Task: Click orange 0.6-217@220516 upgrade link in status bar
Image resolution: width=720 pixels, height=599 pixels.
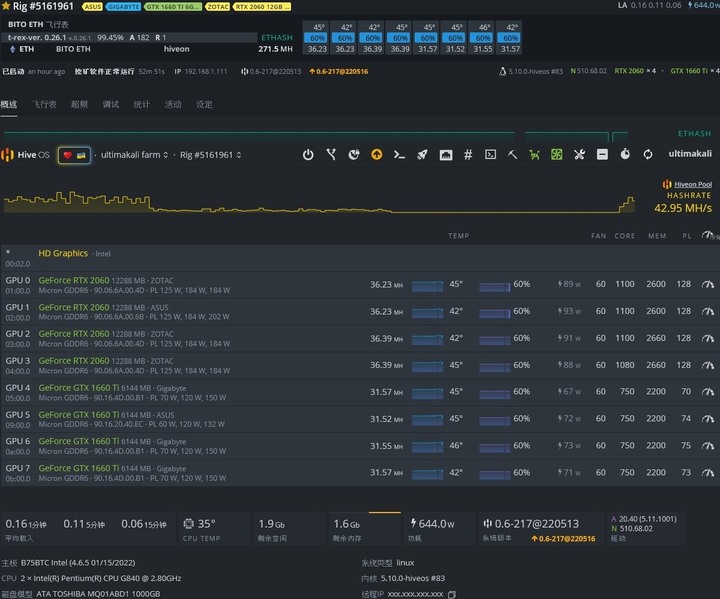Action: (339, 71)
